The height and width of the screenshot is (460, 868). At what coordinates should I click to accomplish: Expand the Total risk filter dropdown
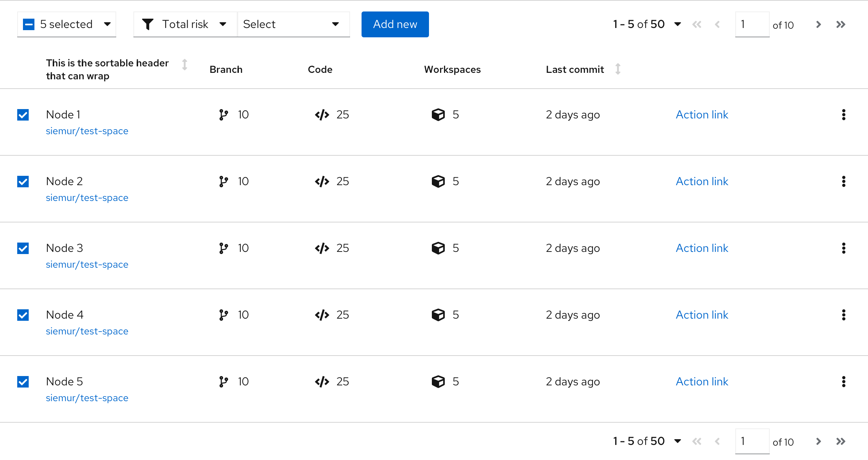tap(184, 24)
